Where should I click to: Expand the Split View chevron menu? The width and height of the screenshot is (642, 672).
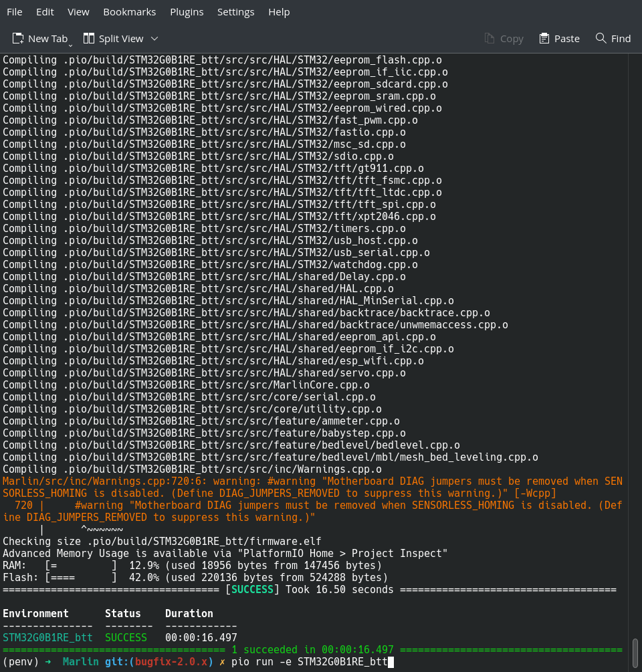154,39
